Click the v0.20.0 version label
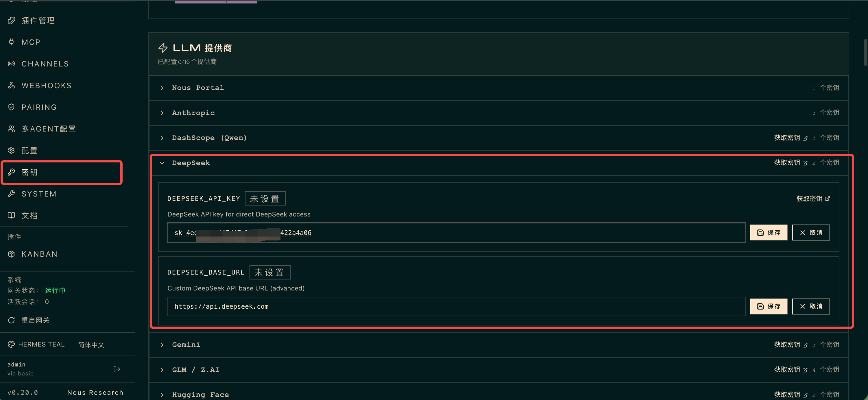 tap(23, 392)
